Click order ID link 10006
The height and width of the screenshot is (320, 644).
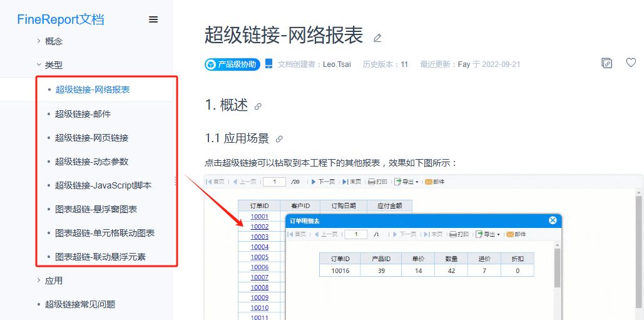tap(259, 267)
